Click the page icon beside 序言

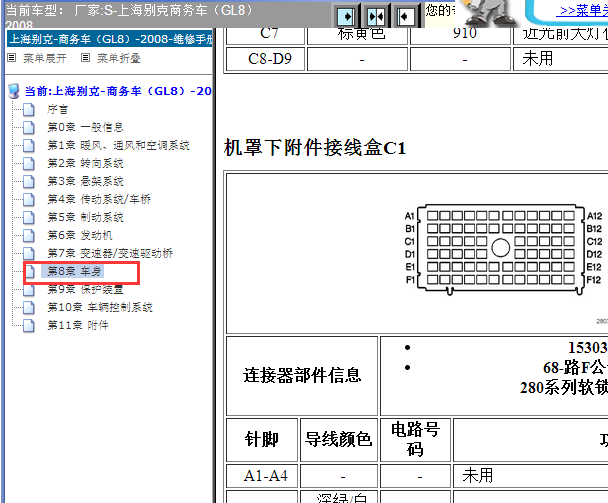(29, 110)
